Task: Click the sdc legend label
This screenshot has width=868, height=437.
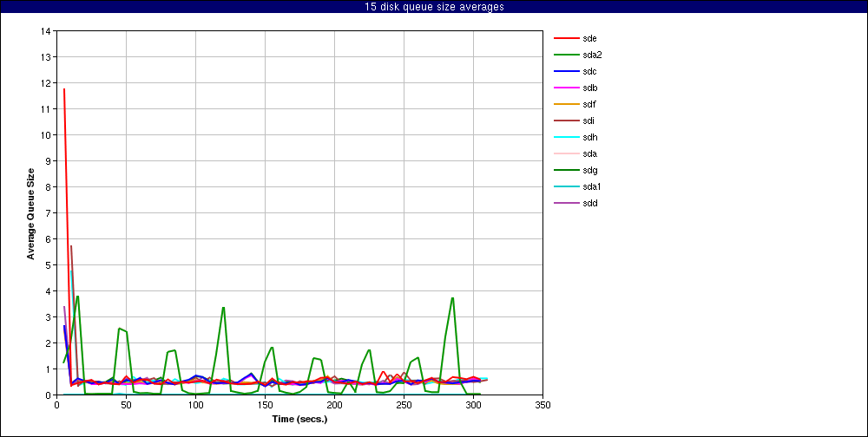Action: coord(589,72)
